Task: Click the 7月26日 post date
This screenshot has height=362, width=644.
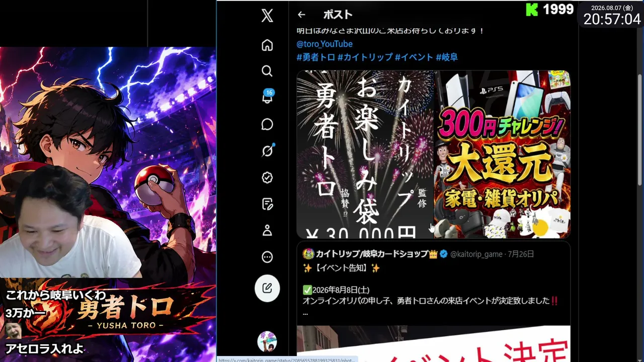Action: (x=520, y=254)
